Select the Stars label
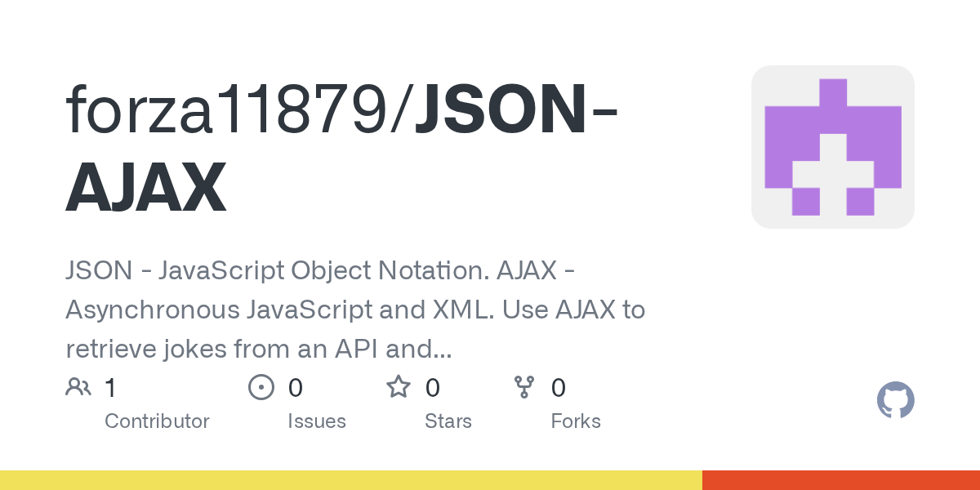Screen dimensions: 980x490 click(448, 421)
